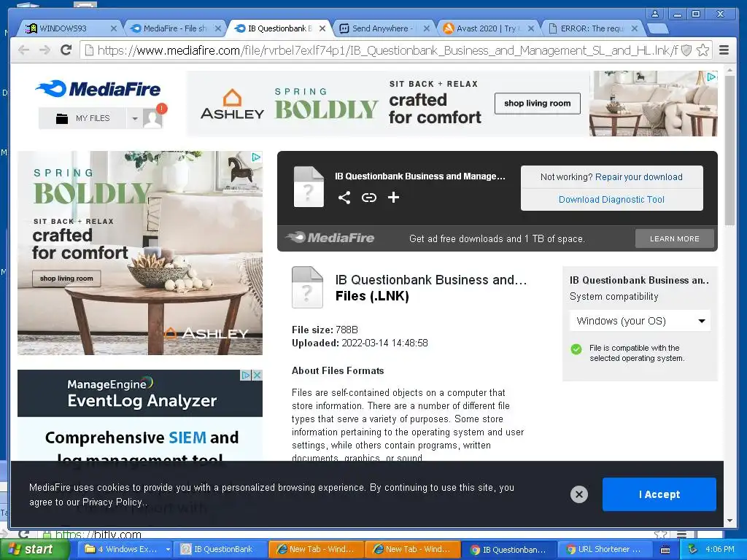Image resolution: width=747 pixels, height=560 pixels.
Task: Open first New Tab - Windows taskbar item
Action: (317, 550)
